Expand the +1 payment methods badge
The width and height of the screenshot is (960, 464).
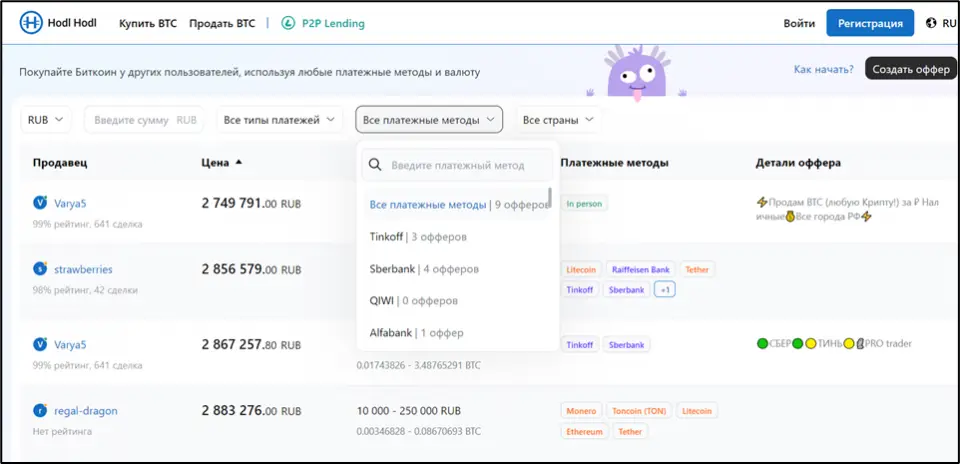click(x=664, y=290)
